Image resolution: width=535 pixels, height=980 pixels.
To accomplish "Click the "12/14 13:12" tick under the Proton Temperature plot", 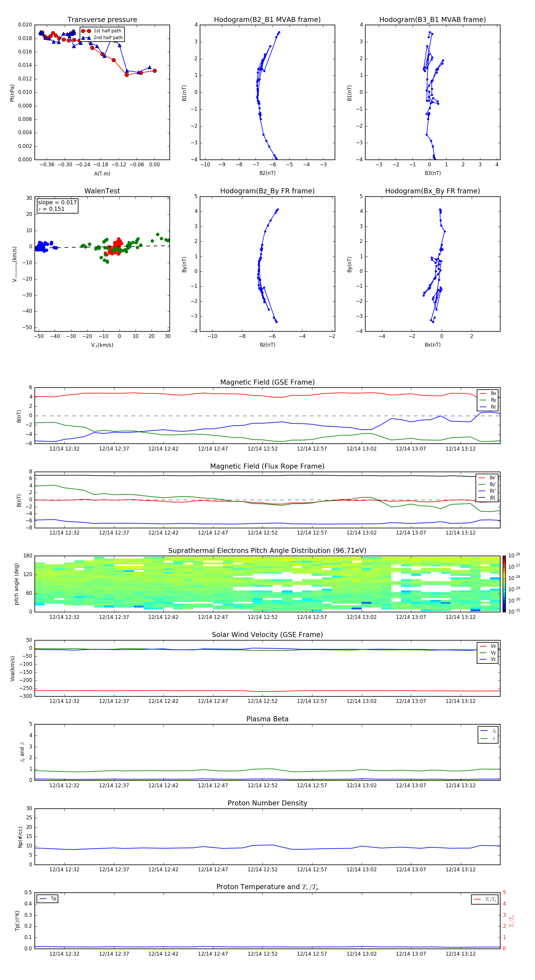I will [460, 954].
